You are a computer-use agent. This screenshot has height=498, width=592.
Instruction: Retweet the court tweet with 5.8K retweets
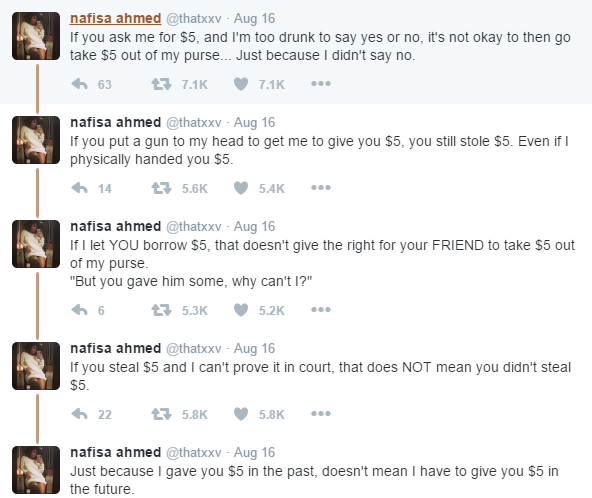click(161, 414)
